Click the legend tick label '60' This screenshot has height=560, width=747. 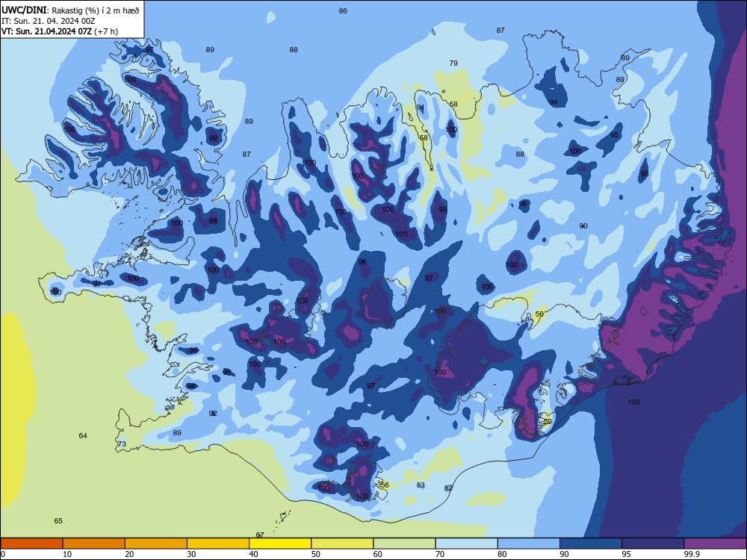(378, 554)
